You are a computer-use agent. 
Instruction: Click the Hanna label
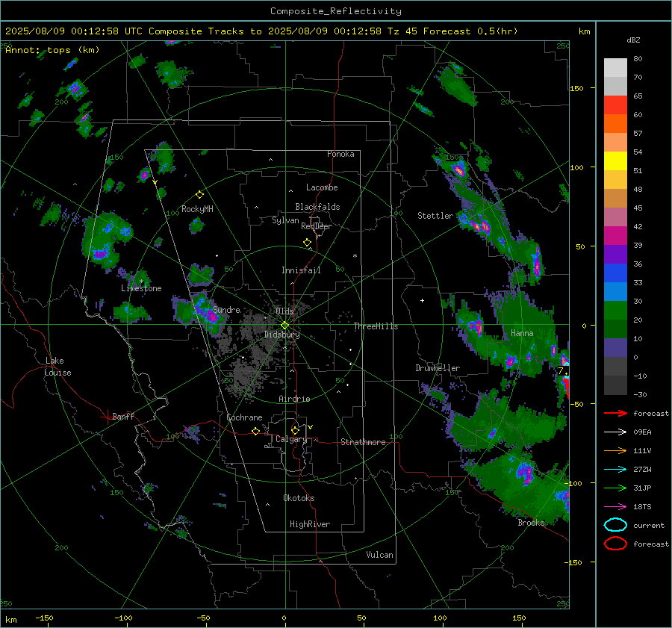click(x=522, y=333)
